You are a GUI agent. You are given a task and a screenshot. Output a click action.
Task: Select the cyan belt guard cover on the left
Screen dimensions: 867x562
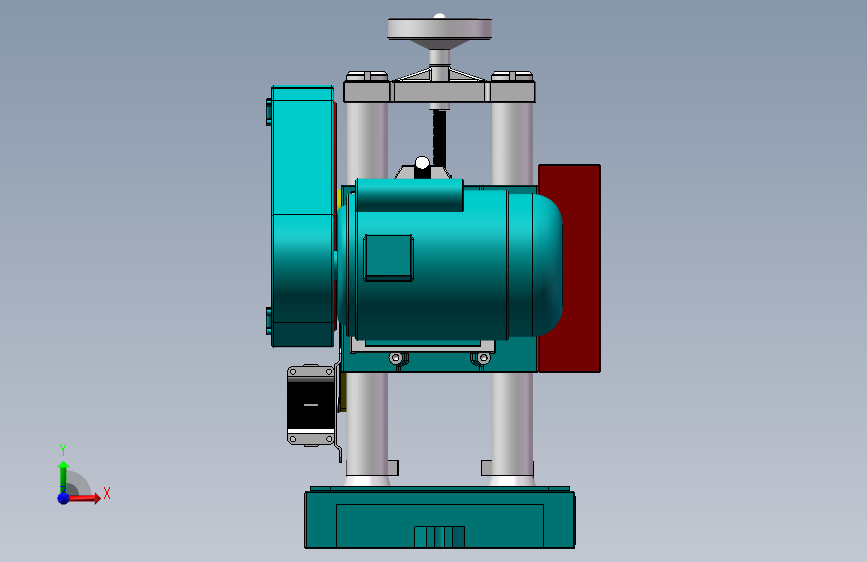302,216
